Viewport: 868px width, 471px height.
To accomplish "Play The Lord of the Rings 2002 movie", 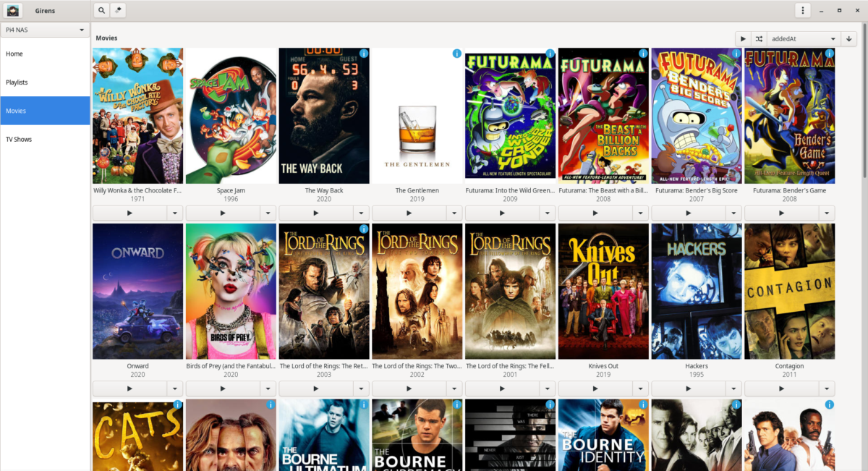I will pyautogui.click(x=409, y=389).
